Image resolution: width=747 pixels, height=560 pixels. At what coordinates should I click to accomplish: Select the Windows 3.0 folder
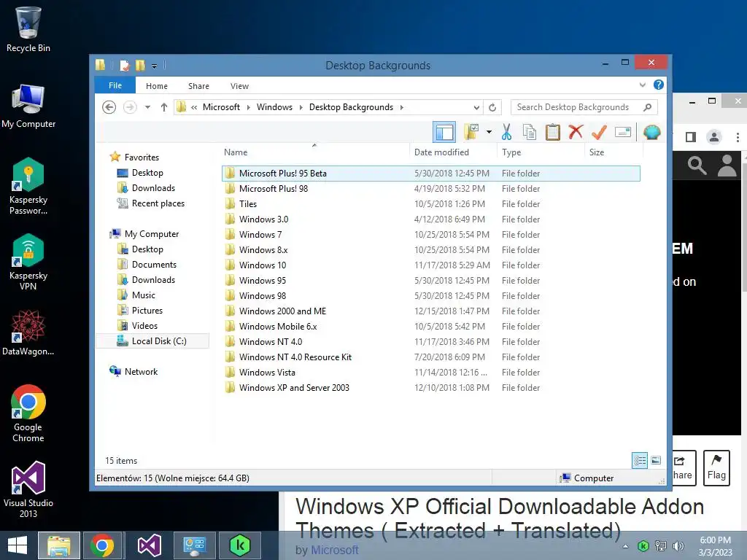tap(430, 219)
